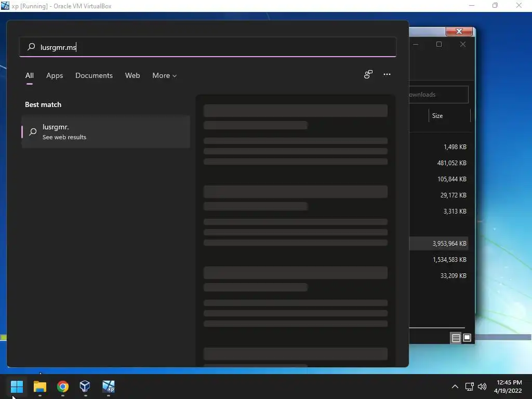This screenshot has width=532, height=399.
Task: Select the 3,953,964 KB file row
Action: pos(438,244)
